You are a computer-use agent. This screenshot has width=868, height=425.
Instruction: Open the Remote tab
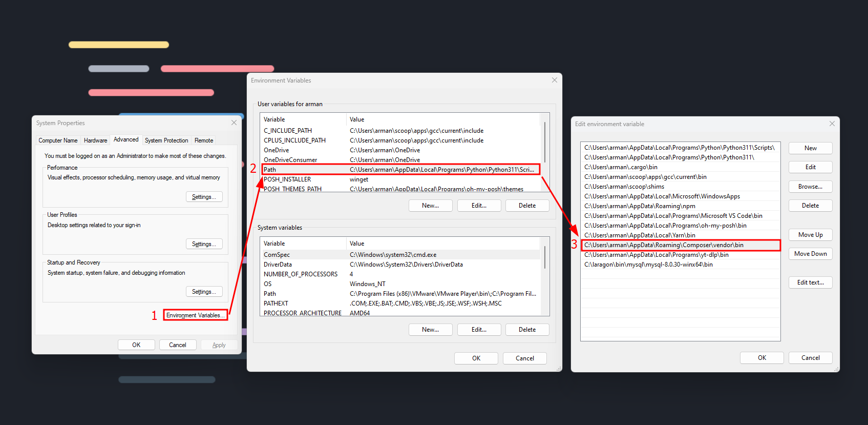tap(204, 140)
